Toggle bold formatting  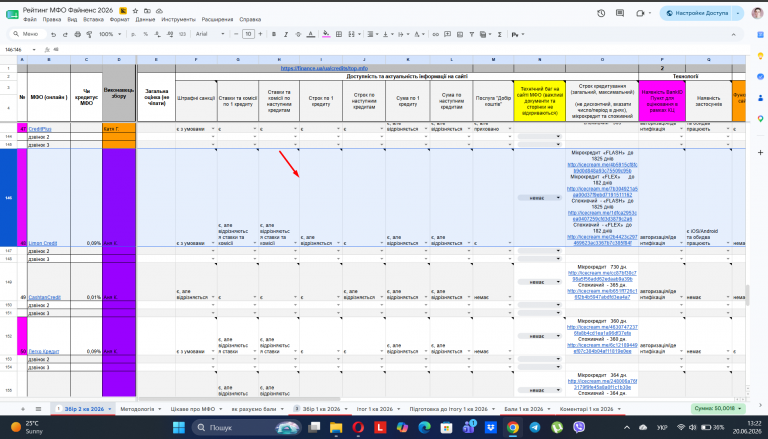coord(274,34)
